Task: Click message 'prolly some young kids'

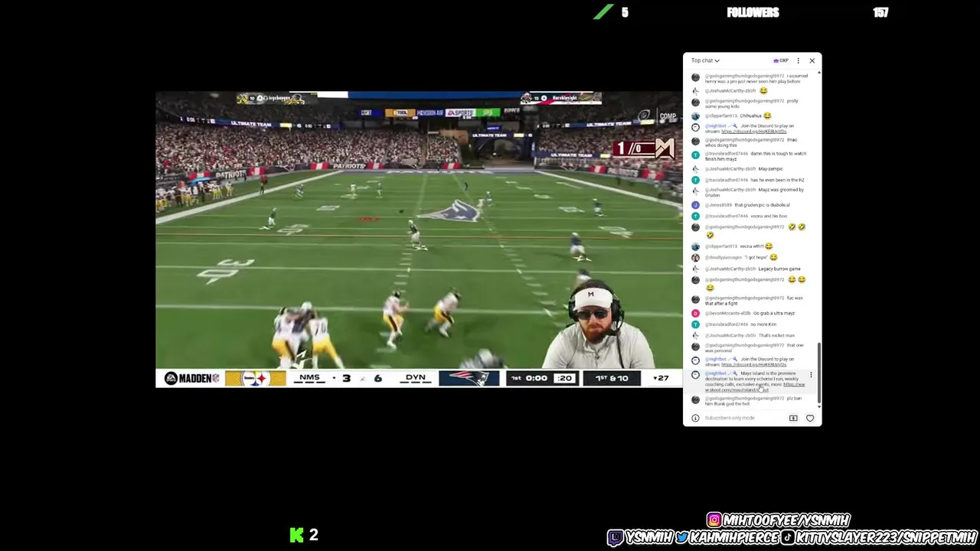Action: pyautogui.click(x=752, y=103)
